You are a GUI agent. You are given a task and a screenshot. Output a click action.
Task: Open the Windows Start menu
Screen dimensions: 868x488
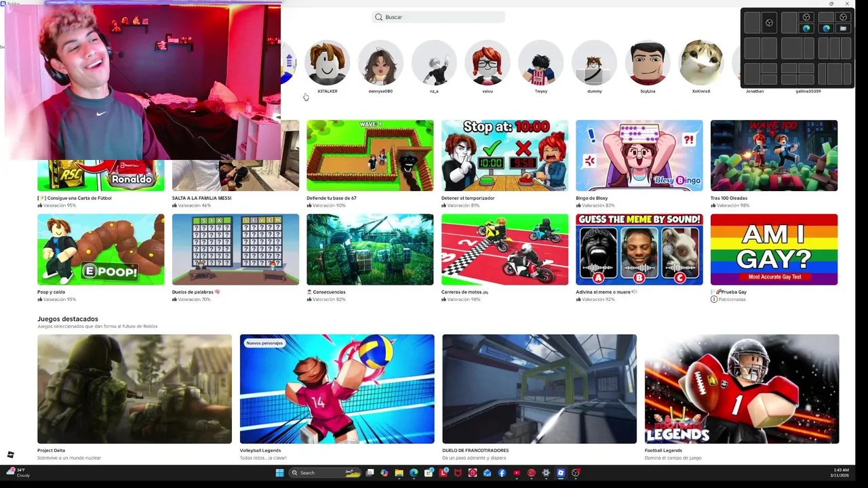[279, 472]
